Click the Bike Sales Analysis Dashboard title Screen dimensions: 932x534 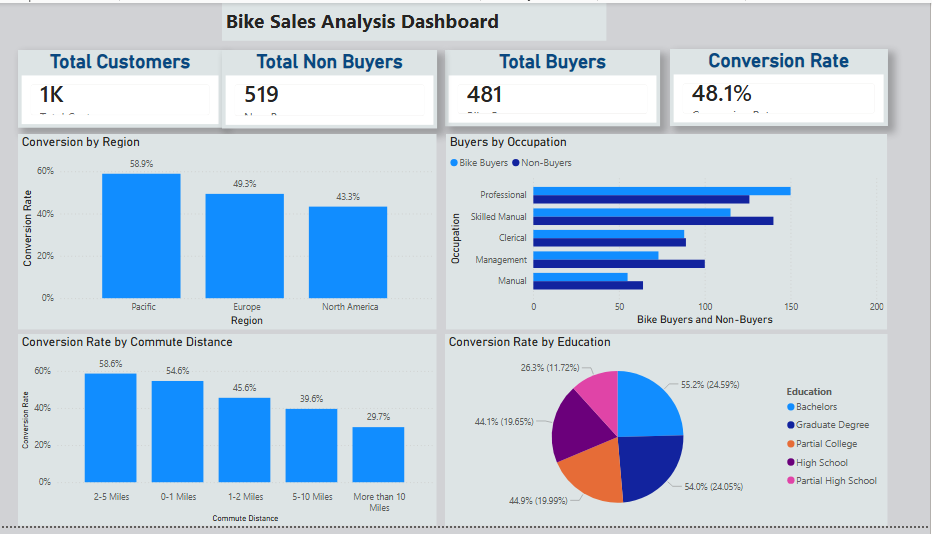[x=362, y=22]
